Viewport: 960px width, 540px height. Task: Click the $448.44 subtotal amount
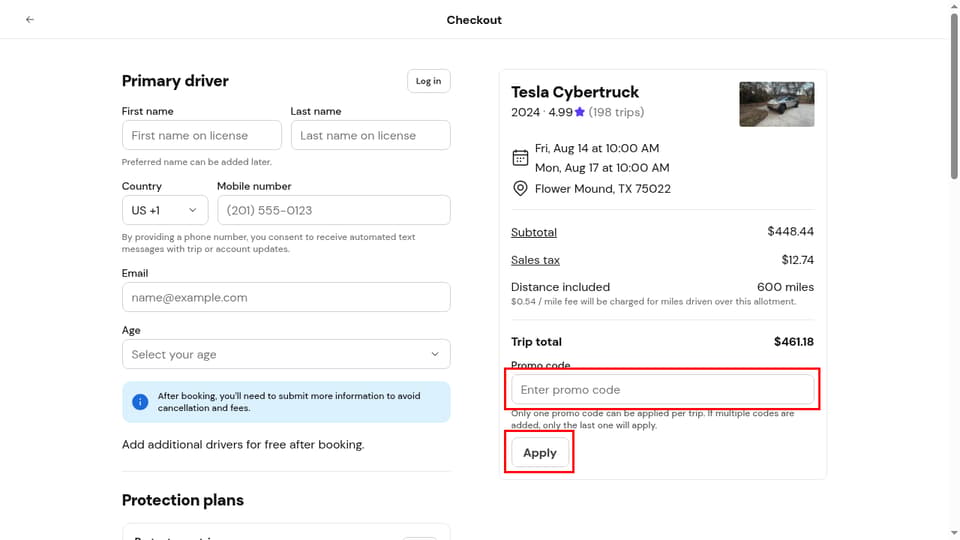pos(790,231)
